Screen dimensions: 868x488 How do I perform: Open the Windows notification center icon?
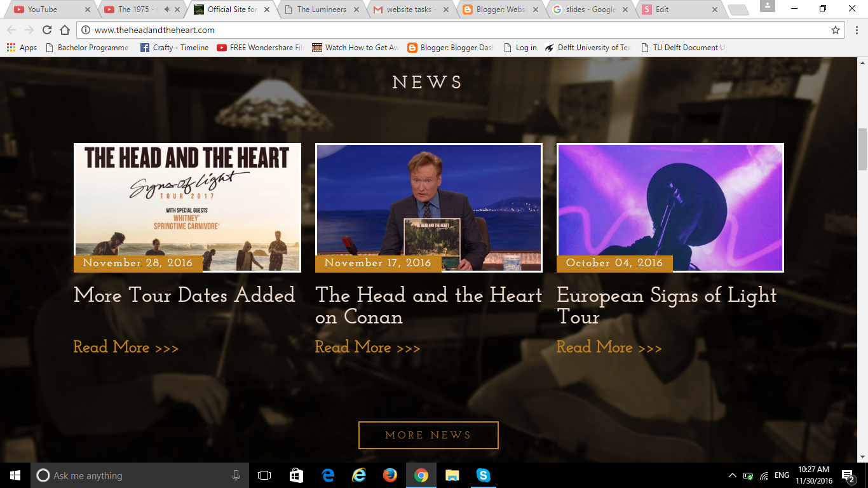(848, 475)
